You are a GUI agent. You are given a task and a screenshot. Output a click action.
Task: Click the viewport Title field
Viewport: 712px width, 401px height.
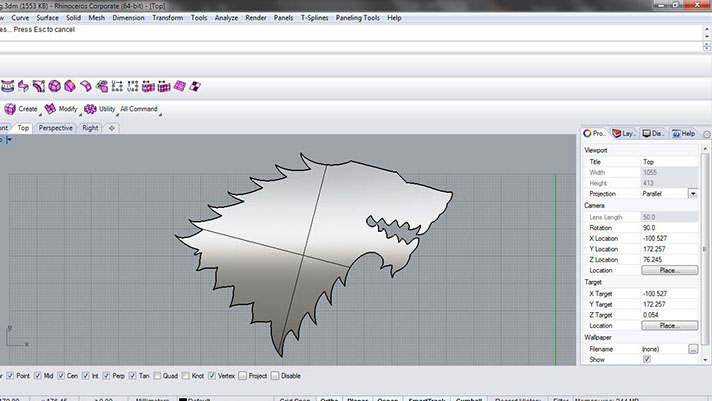(669, 162)
